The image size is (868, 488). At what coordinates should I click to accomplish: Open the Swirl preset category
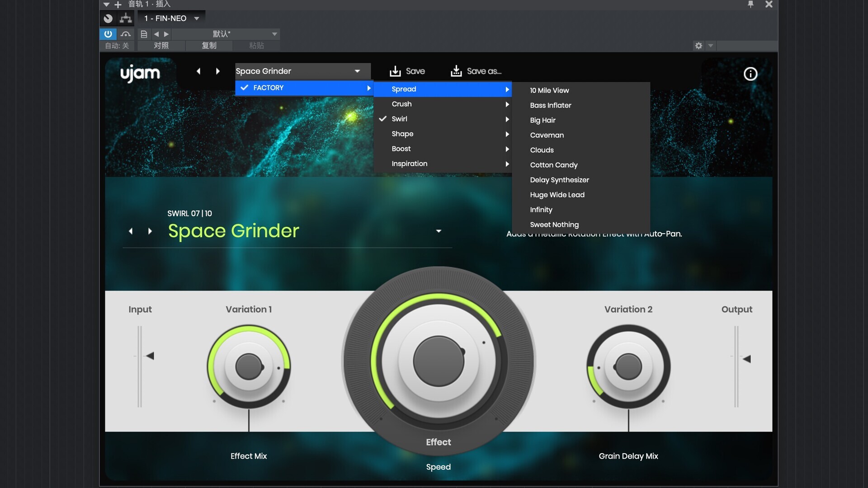point(443,119)
